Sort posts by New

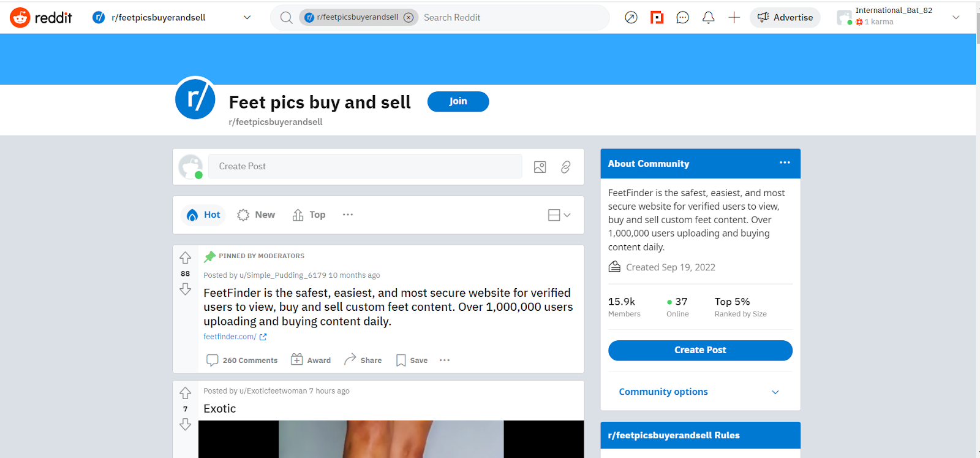(x=256, y=215)
